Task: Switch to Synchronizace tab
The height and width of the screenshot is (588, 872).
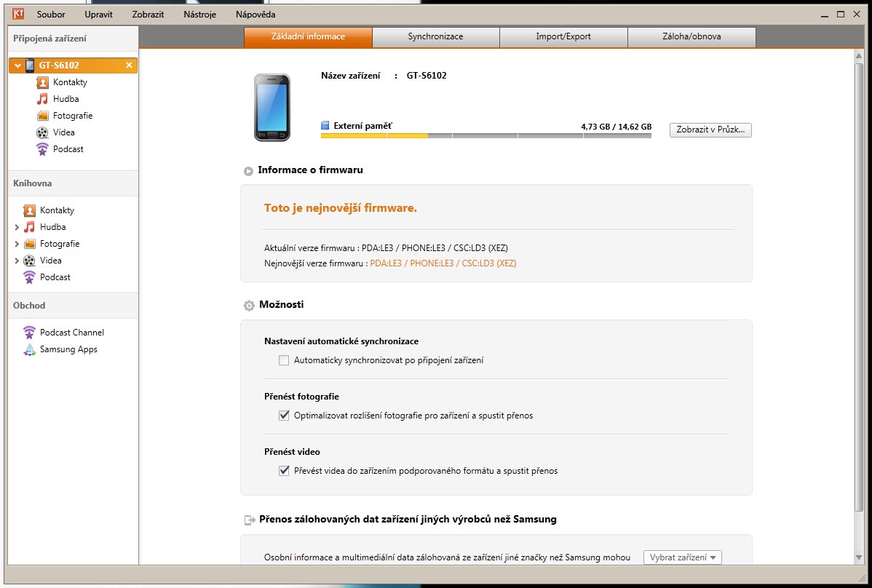Action: 435,36
